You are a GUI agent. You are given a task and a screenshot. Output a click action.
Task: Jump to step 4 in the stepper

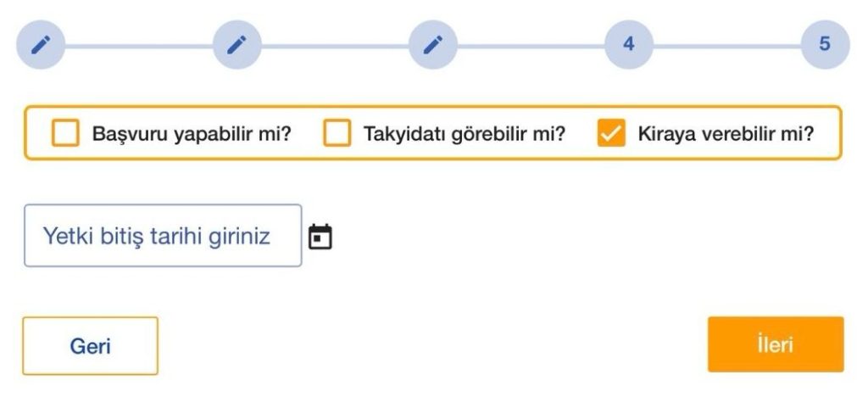(629, 44)
